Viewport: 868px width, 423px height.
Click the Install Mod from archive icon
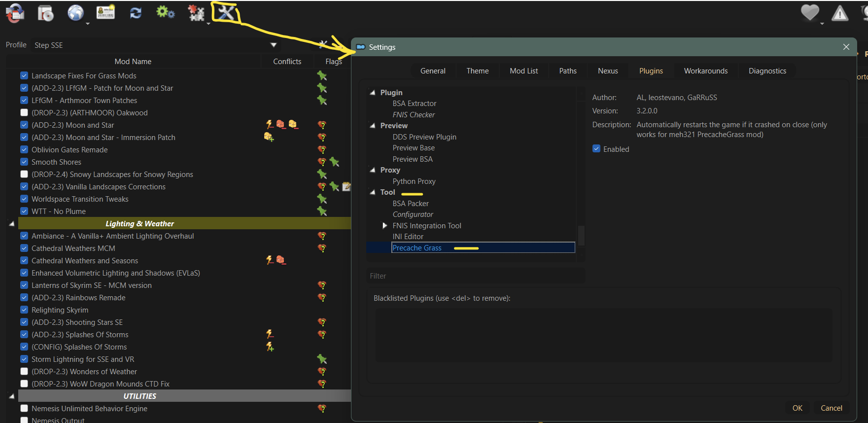[x=45, y=13]
